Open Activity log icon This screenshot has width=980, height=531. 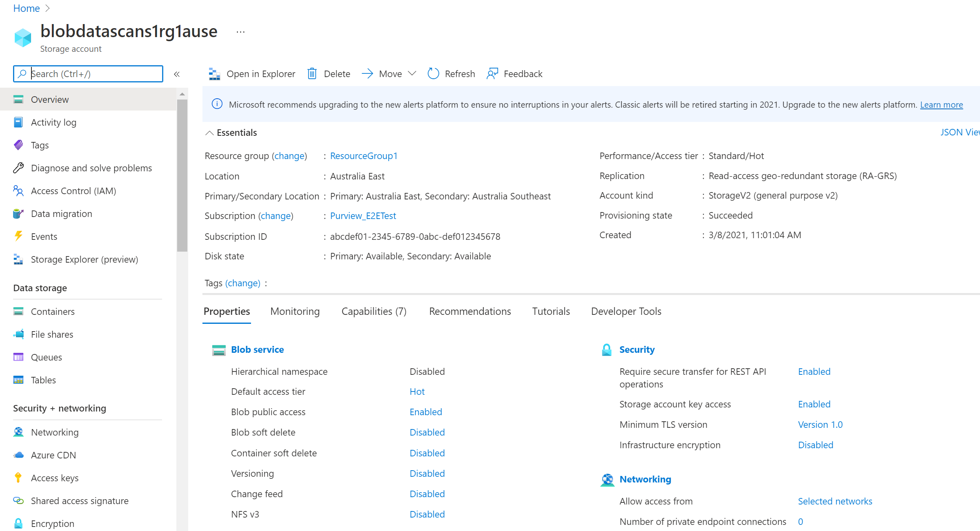(x=18, y=122)
